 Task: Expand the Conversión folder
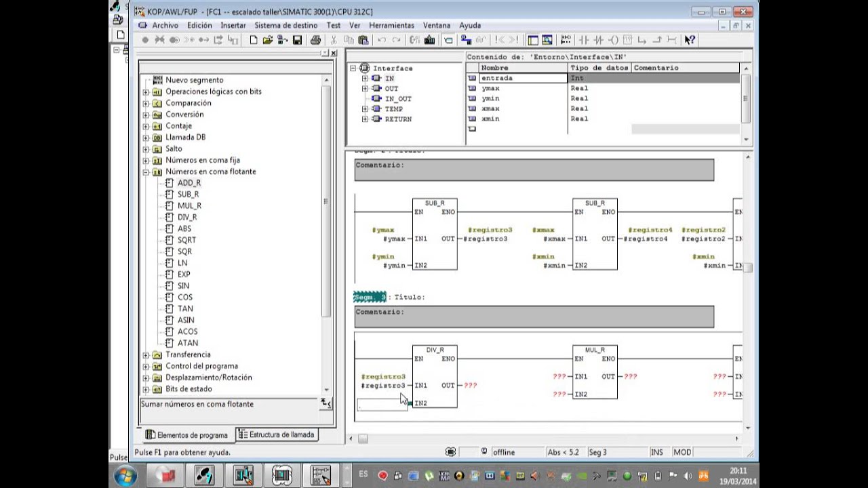(146, 115)
